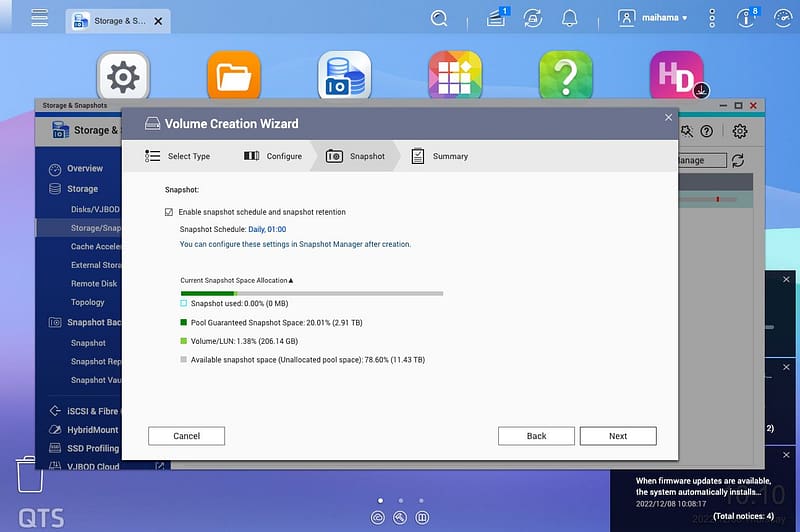Image resolution: width=800 pixels, height=532 pixels.
Task: Click the snapshot space allocation bar
Action: tap(312, 293)
